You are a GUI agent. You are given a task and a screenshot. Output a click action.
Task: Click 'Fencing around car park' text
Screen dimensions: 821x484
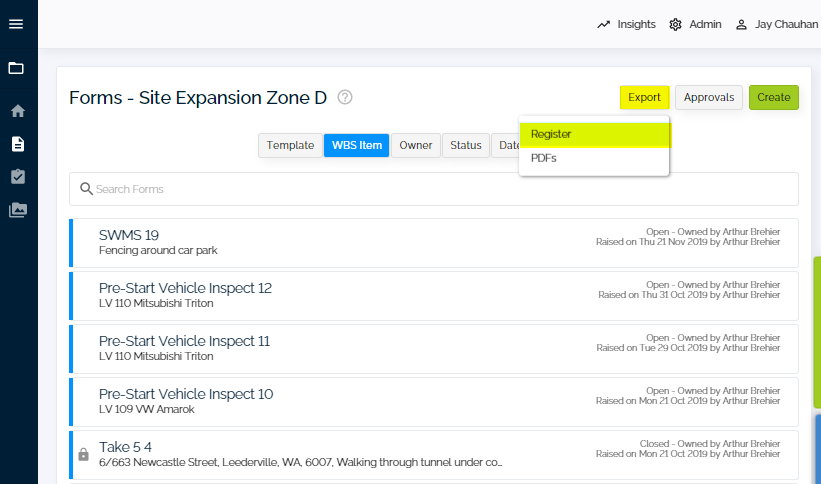click(158, 250)
